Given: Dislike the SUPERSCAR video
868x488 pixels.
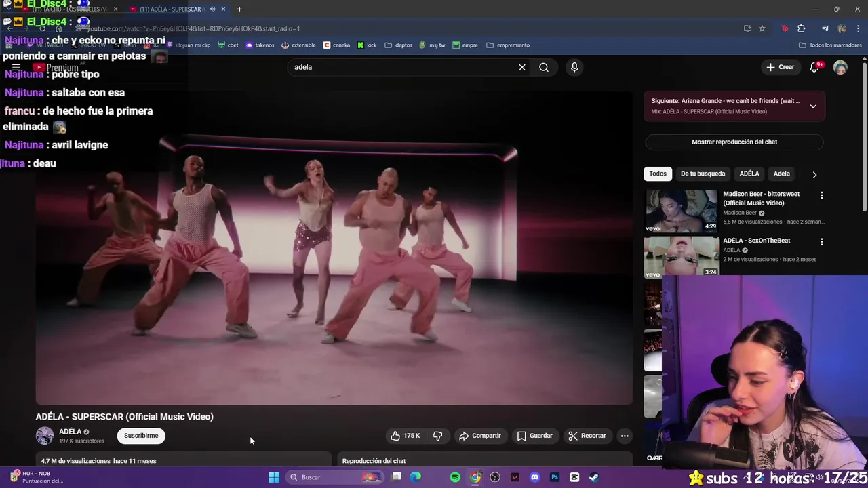Looking at the screenshot, I should click(438, 436).
